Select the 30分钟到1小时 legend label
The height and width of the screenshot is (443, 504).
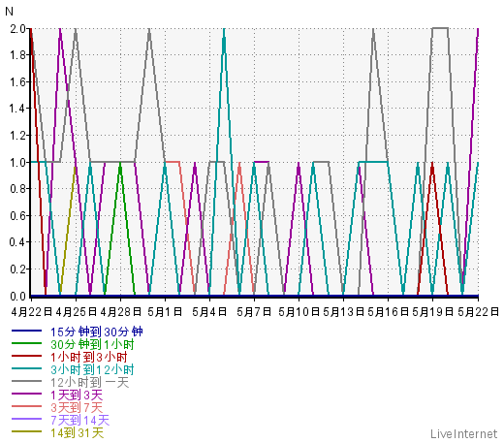click(x=92, y=344)
